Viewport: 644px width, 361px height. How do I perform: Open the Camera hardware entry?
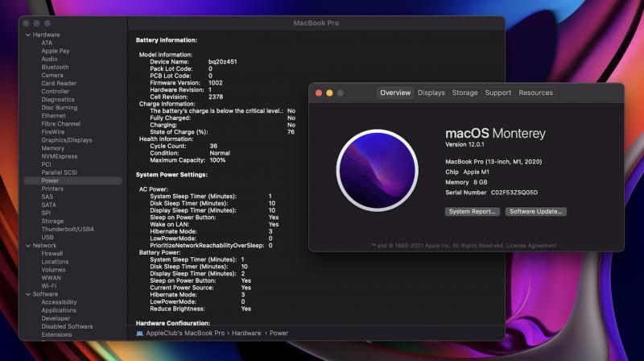52,75
